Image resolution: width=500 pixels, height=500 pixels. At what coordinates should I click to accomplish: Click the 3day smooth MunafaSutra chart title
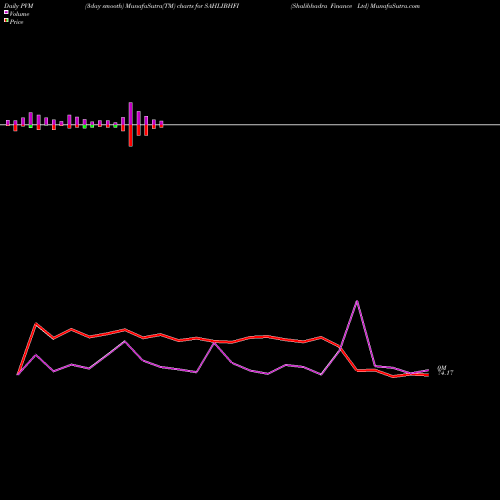pyautogui.click(x=162, y=6)
